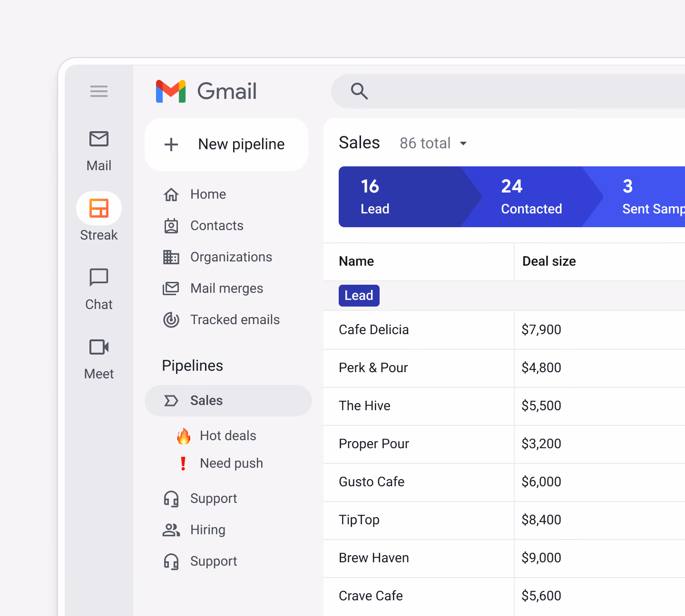Screen dimensions: 685x616
Task: Click the $4,800 deal size cell
Action: coord(600,368)
